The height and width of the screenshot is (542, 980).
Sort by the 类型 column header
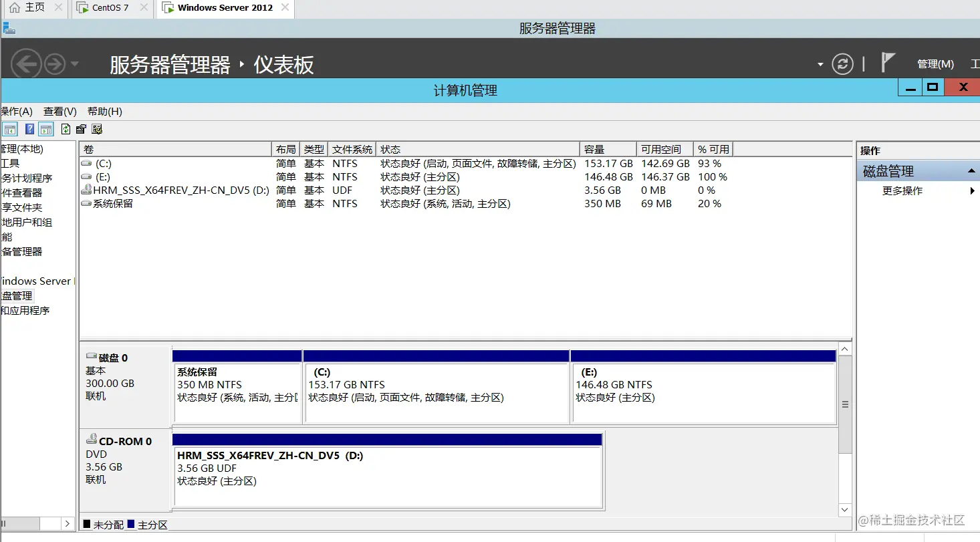click(x=314, y=149)
